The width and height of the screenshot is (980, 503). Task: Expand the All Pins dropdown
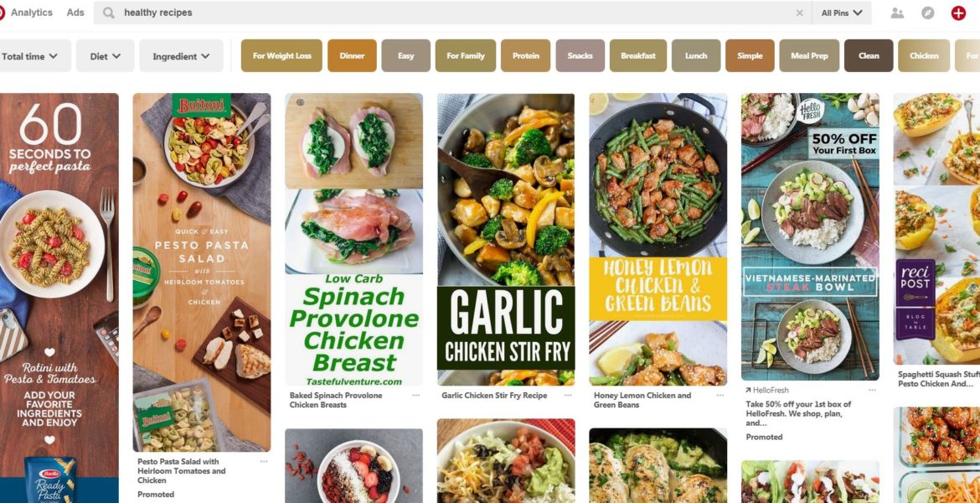(x=841, y=13)
